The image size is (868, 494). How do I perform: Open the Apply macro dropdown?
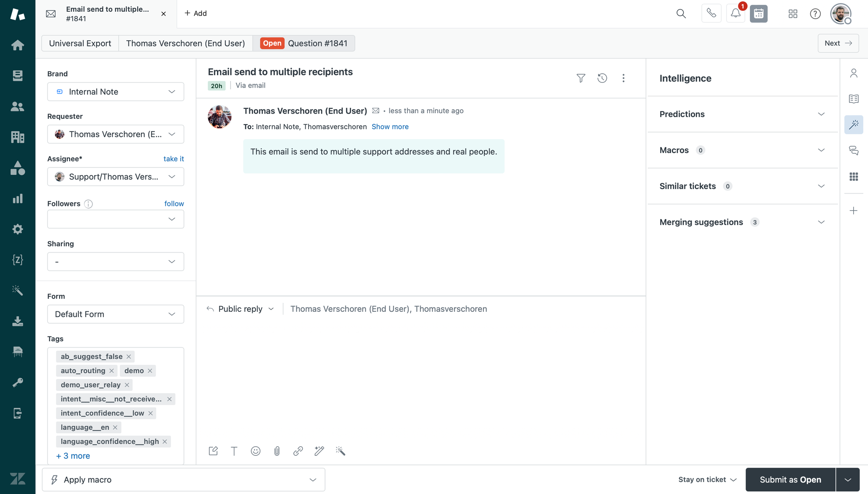pyautogui.click(x=183, y=480)
